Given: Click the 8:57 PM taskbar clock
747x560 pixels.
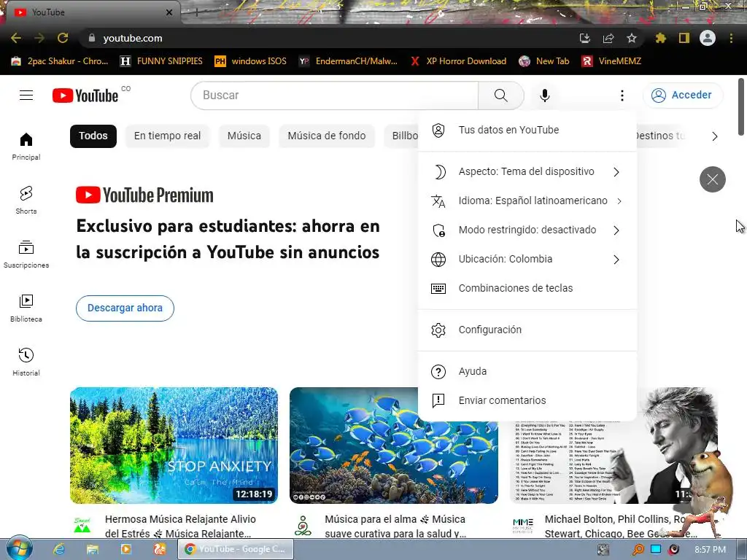Looking at the screenshot, I should point(710,550).
